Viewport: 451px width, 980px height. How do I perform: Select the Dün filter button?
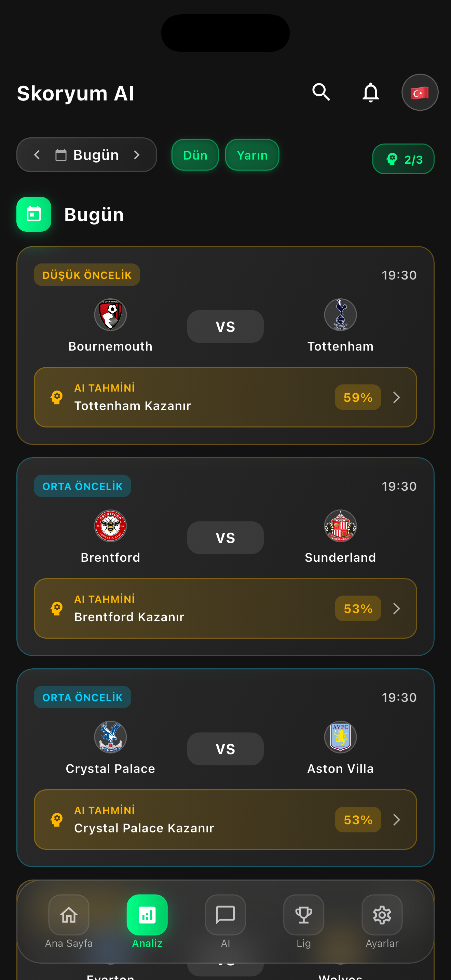(195, 155)
